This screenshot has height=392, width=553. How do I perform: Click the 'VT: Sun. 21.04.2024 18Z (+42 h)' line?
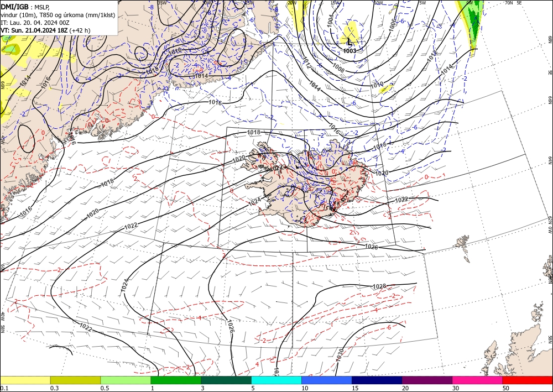(45, 30)
